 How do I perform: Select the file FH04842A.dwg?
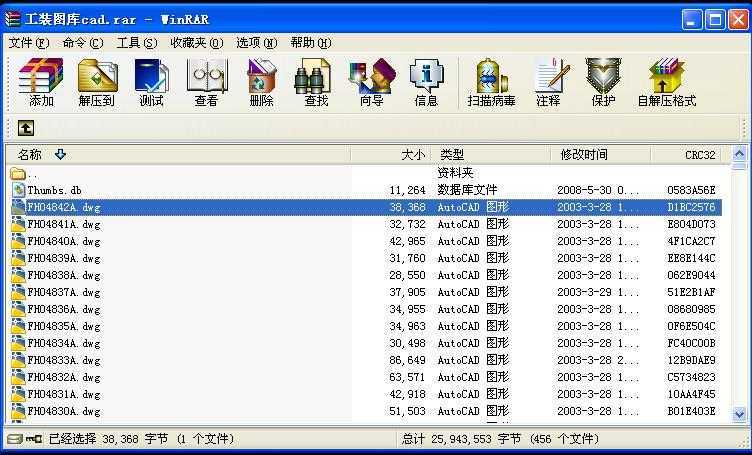(64, 207)
